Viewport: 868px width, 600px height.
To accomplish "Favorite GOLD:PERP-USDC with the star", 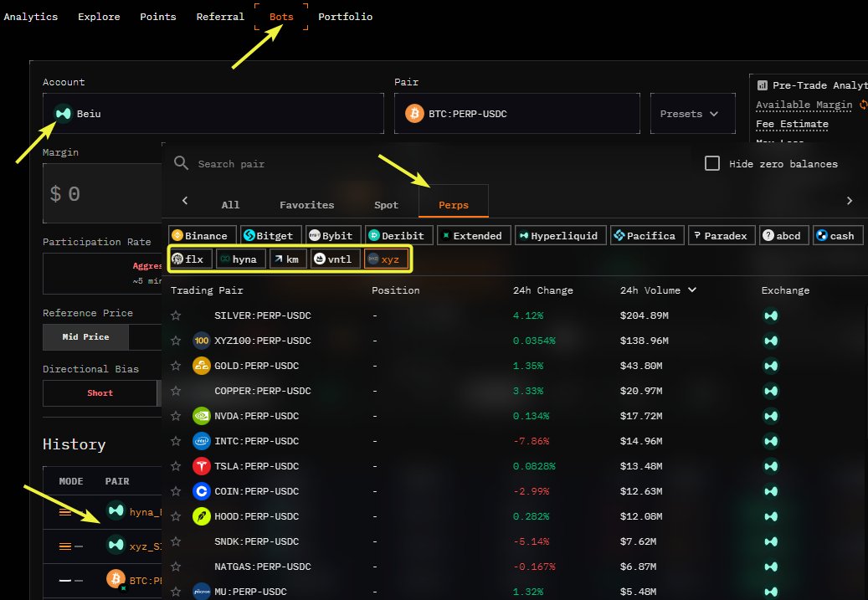I will click(176, 366).
